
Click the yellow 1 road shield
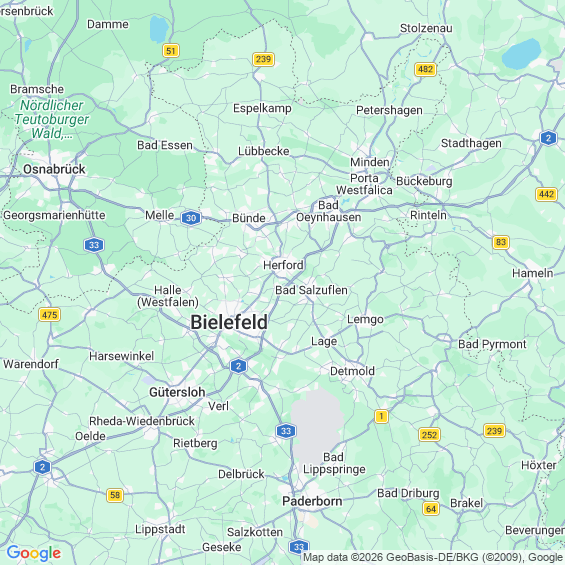tap(381, 416)
